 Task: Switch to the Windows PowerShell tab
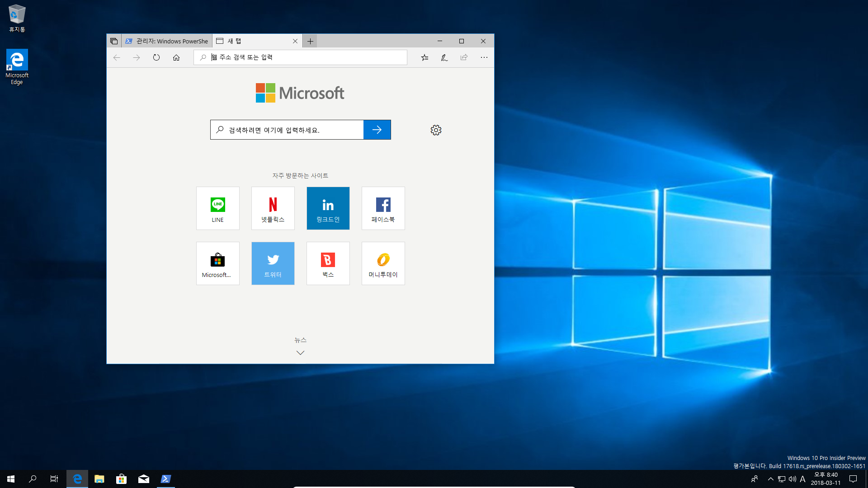pos(167,41)
